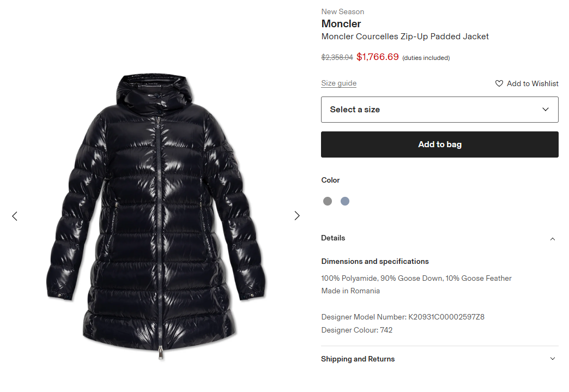The width and height of the screenshot is (569, 392).
Task: Click the chevron in the size selector
Action: click(x=546, y=110)
